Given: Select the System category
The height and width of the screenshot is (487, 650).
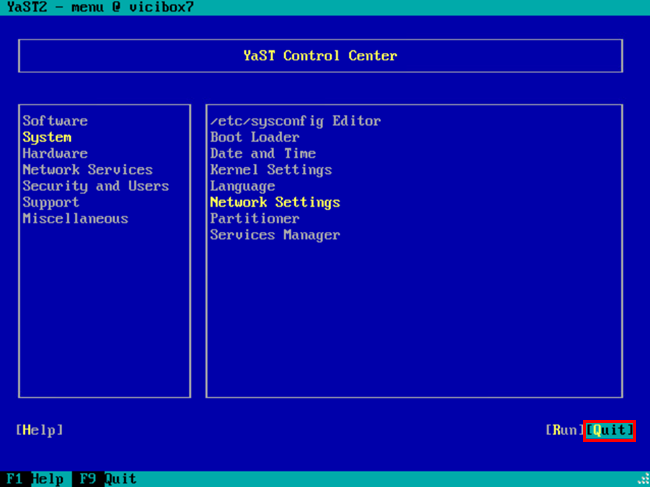Looking at the screenshot, I should click(47, 137).
